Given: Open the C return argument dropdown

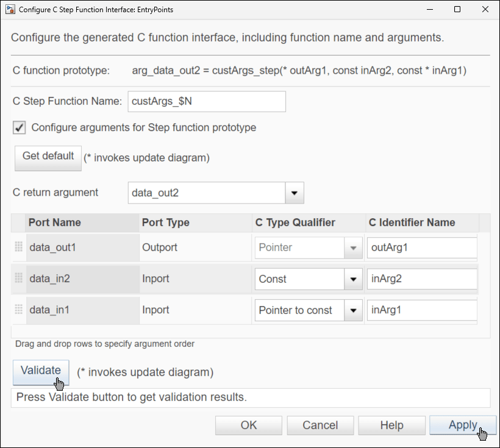Looking at the screenshot, I should 294,192.
